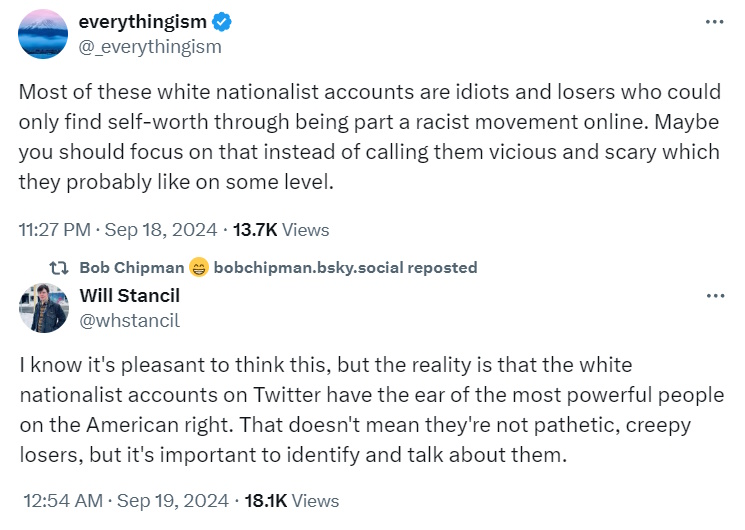Open more options on Will Stancil's tweet
This screenshot has height=530, width=745.
tap(714, 296)
